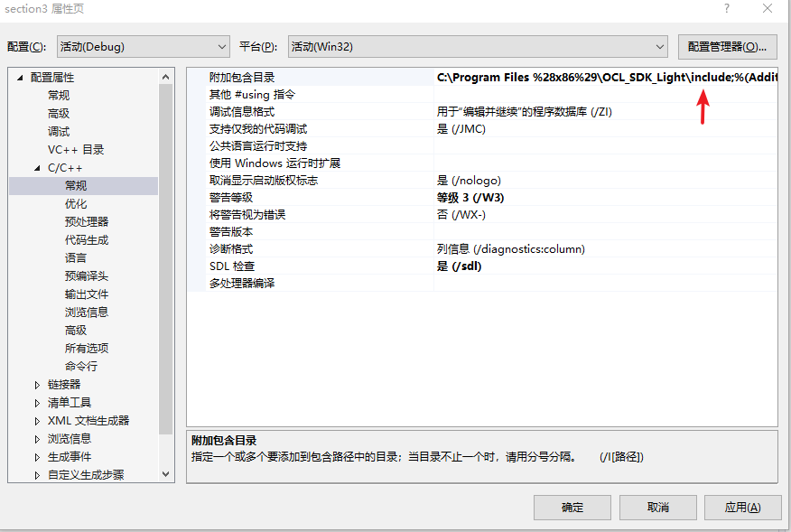Open the 配置 (Configuration) combo box
The width and height of the screenshot is (791, 532).
click(219, 46)
